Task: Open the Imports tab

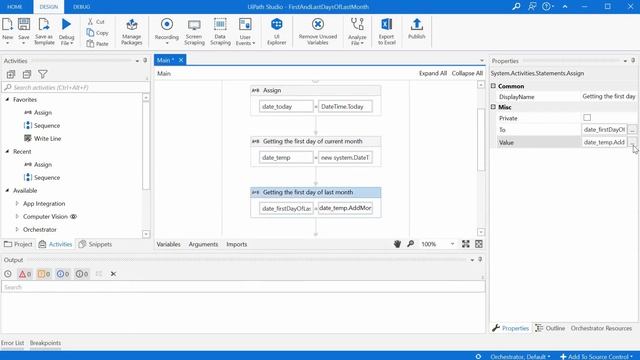Action: click(x=237, y=244)
